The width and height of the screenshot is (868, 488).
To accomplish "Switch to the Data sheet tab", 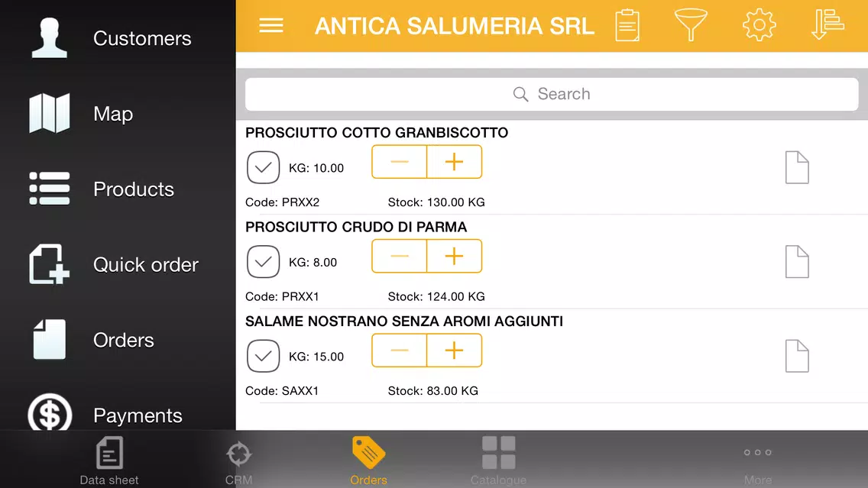I will 109,461.
